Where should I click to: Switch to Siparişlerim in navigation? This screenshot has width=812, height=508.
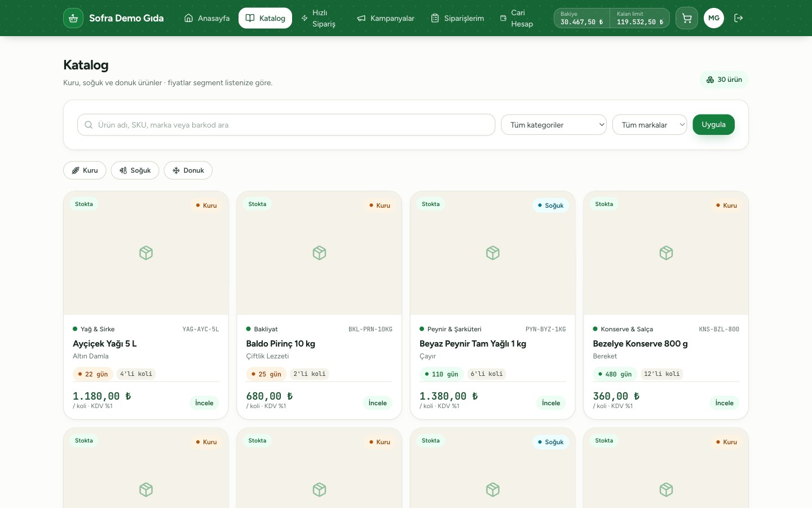pos(457,18)
